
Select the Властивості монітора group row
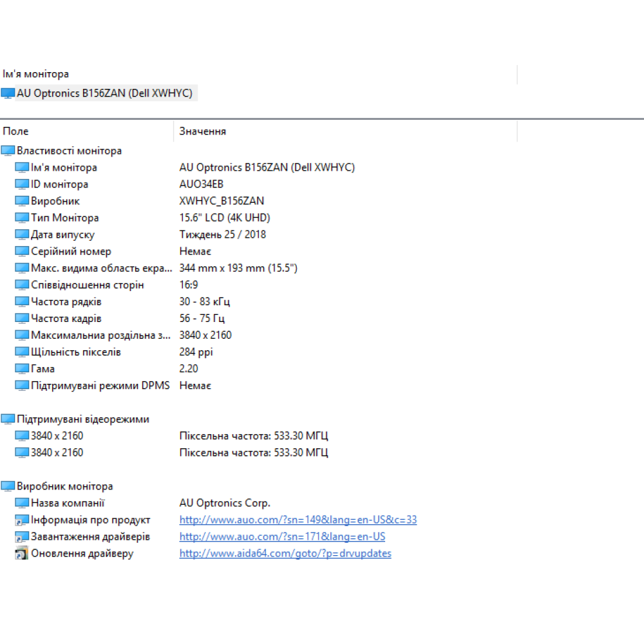[69, 151]
